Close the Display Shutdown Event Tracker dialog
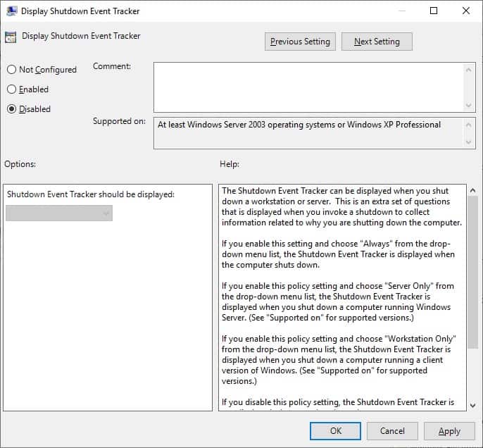The image size is (483, 448). pos(466,11)
